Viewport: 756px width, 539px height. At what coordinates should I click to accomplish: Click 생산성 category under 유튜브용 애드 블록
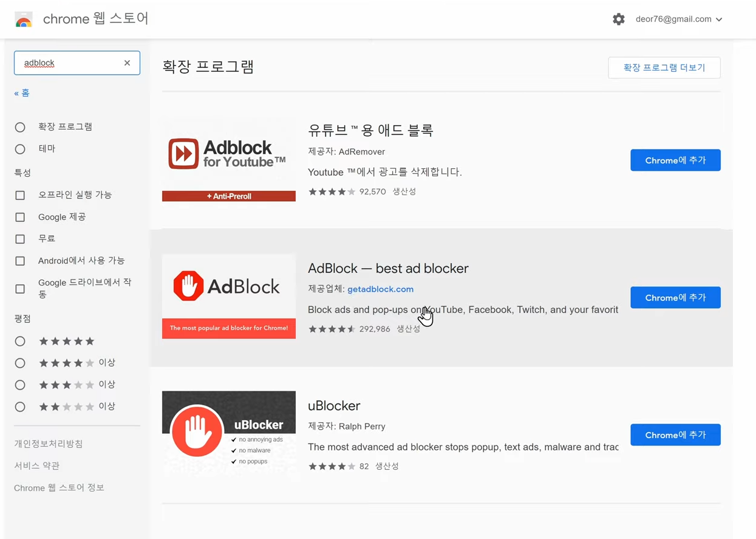tap(404, 191)
